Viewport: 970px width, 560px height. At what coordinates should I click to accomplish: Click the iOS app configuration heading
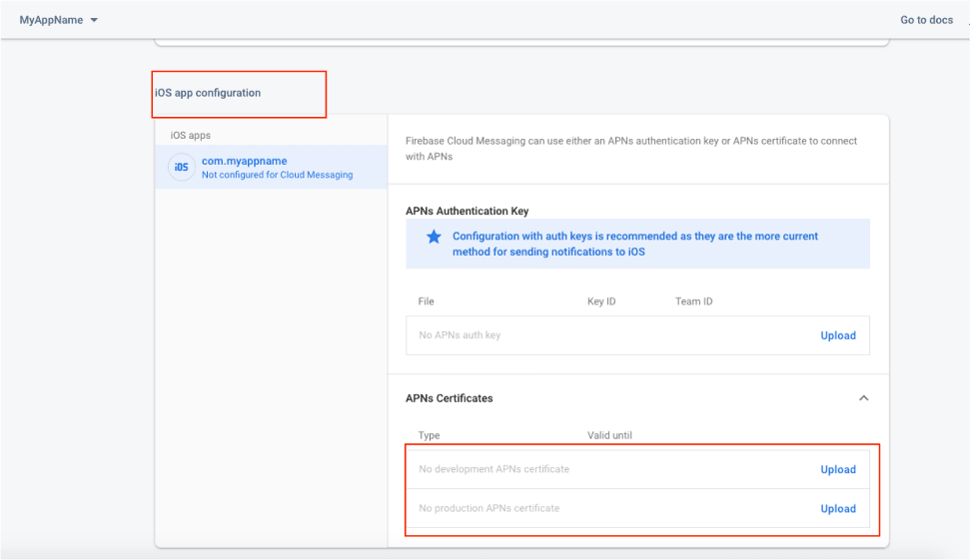pos(208,93)
